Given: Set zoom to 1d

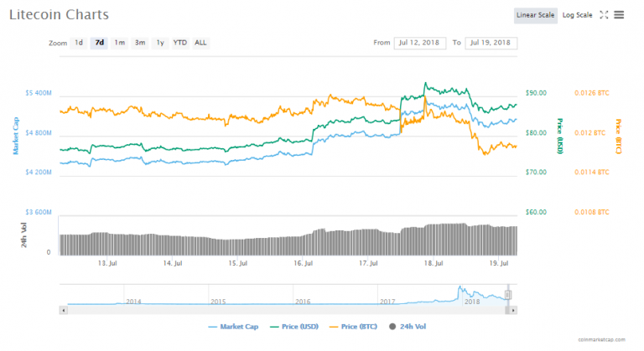Looking at the screenshot, I should coord(79,43).
